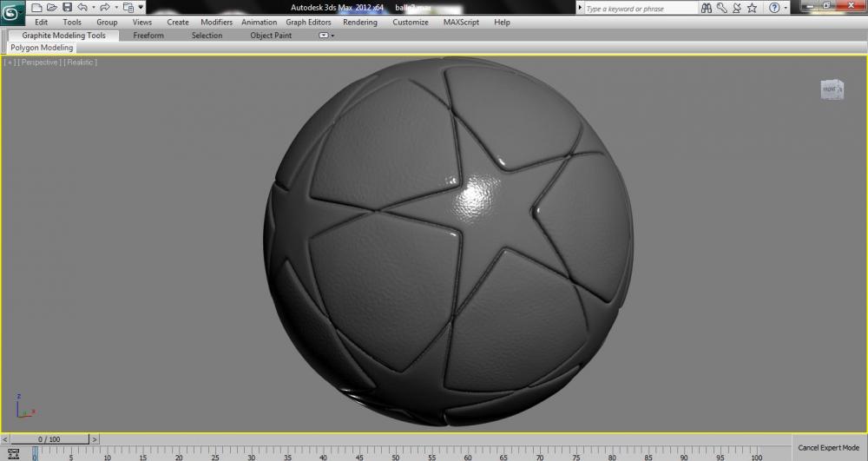This screenshot has width=868, height=461.
Task: Expand the Polygon Modeling panel
Action: pos(42,48)
